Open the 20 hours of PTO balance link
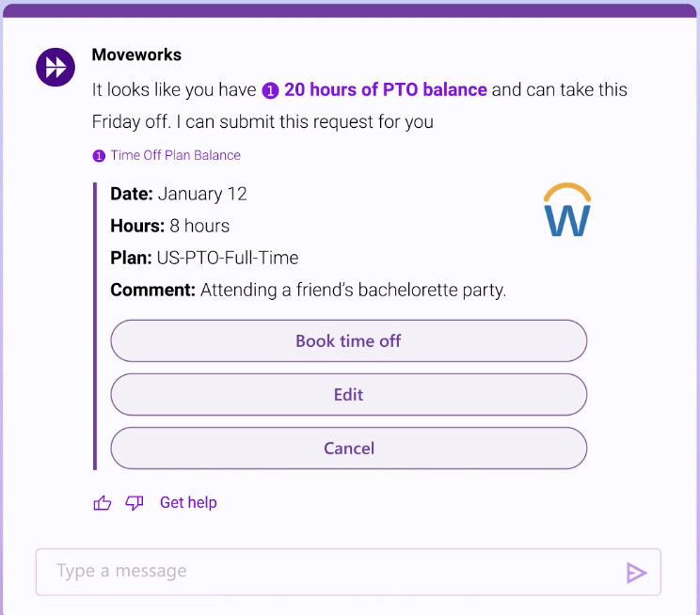700x615 pixels. (x=385, y=89)
